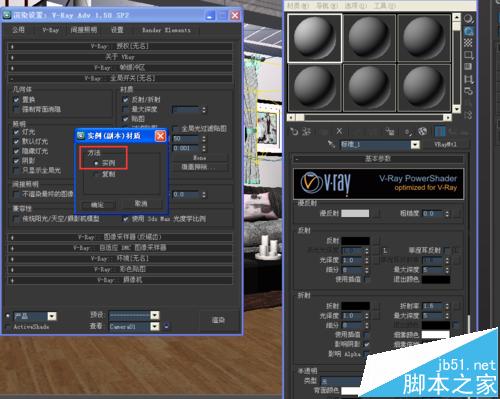Click the Sample UV Tiling icon
This screenshot has height=399, width=500.
[x=468, y=55]
